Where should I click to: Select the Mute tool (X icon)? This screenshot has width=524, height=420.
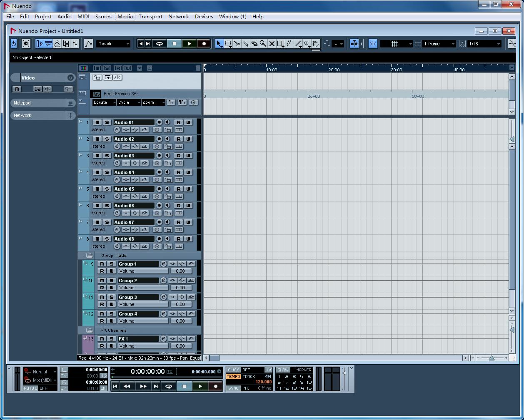coord(271,44)
